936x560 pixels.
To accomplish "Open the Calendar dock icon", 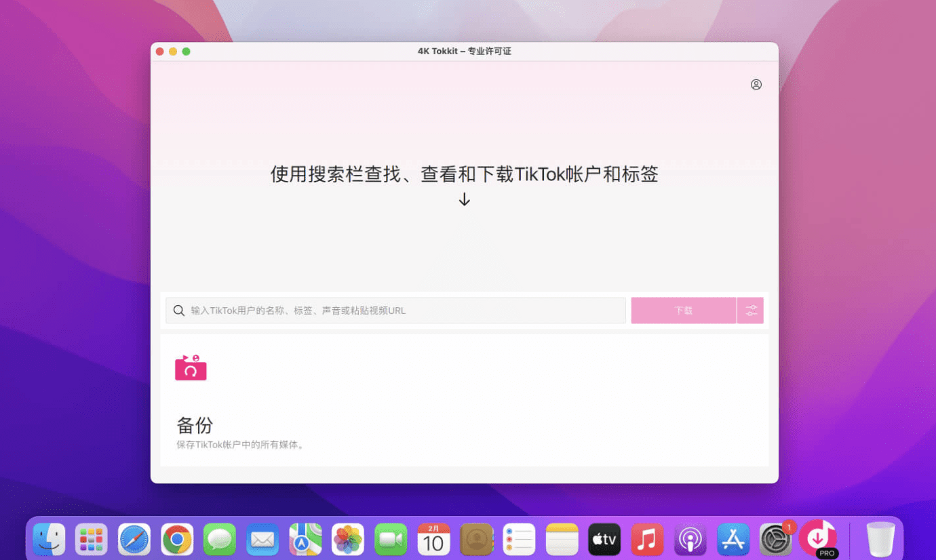I will coord(433,540).
